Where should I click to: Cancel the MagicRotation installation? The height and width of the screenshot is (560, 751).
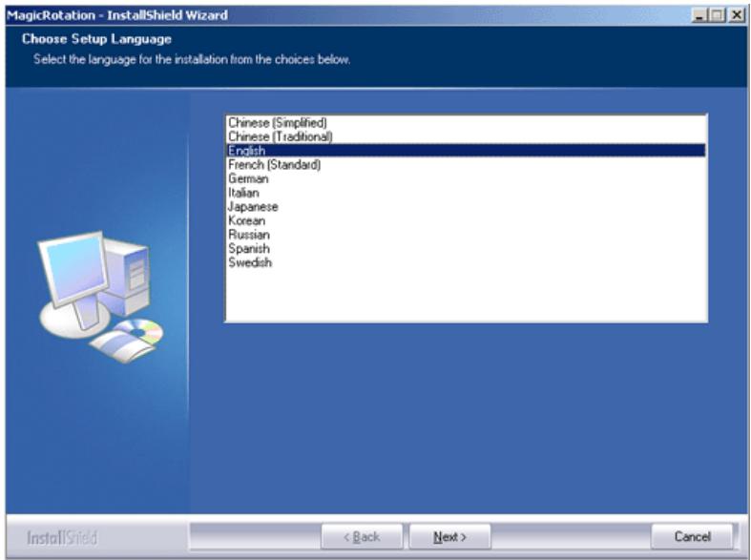coord(692,536)
